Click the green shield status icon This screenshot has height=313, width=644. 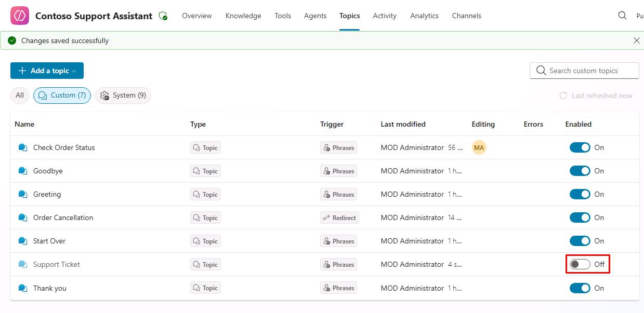pos(163,16)
